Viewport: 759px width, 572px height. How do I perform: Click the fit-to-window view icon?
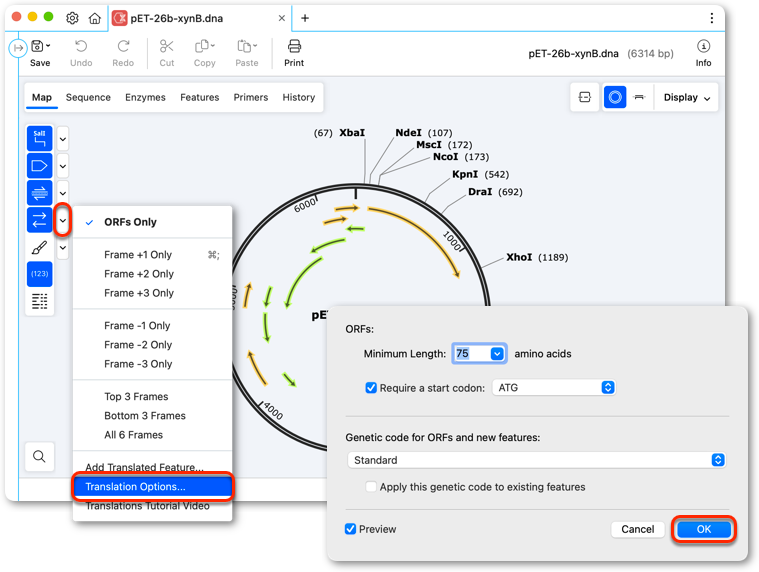point(585,97)
